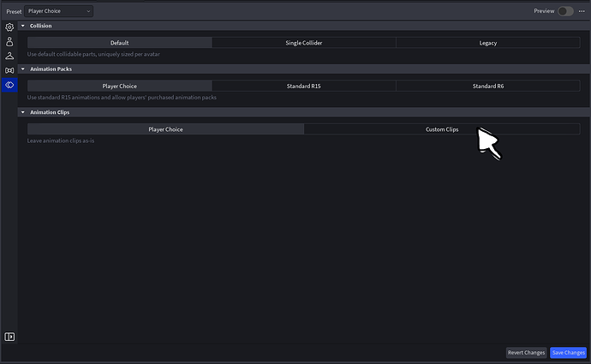Select Standard R15 animation pack
The width and height of the screenshot is (591, 364).
coord(304,86)
